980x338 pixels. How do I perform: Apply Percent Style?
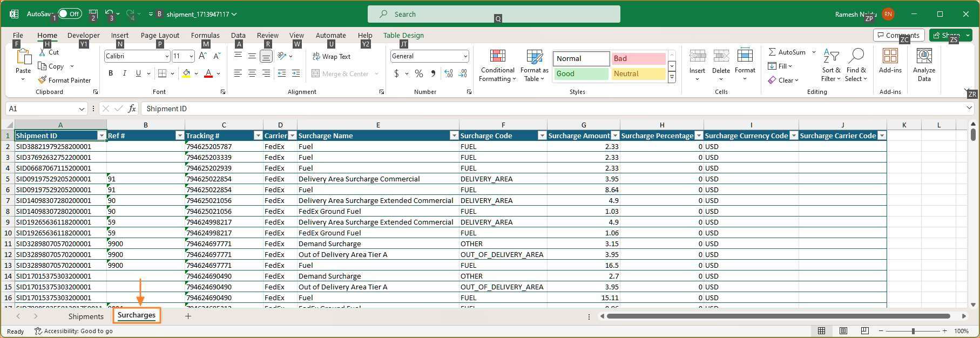[x=419, y=73]
